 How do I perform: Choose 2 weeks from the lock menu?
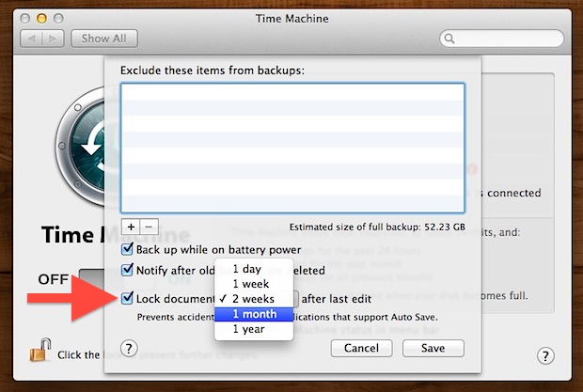point(254,299)
